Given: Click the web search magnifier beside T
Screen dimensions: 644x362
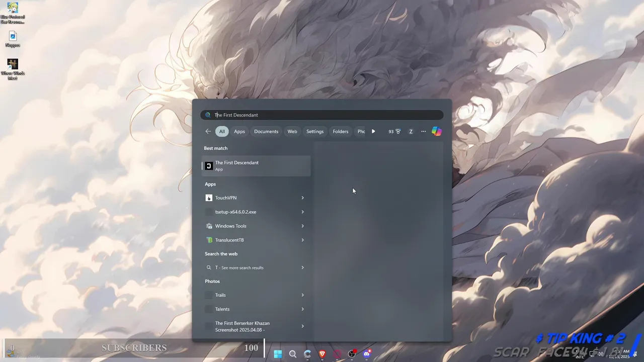Looking at the screenshot, I should point(209,267).
